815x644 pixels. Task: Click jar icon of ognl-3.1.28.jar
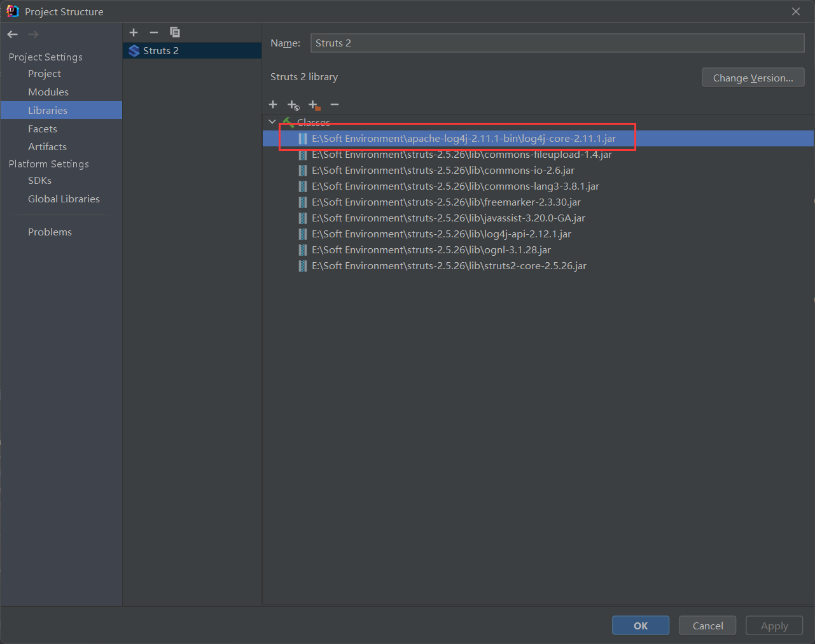pos(303,250)
